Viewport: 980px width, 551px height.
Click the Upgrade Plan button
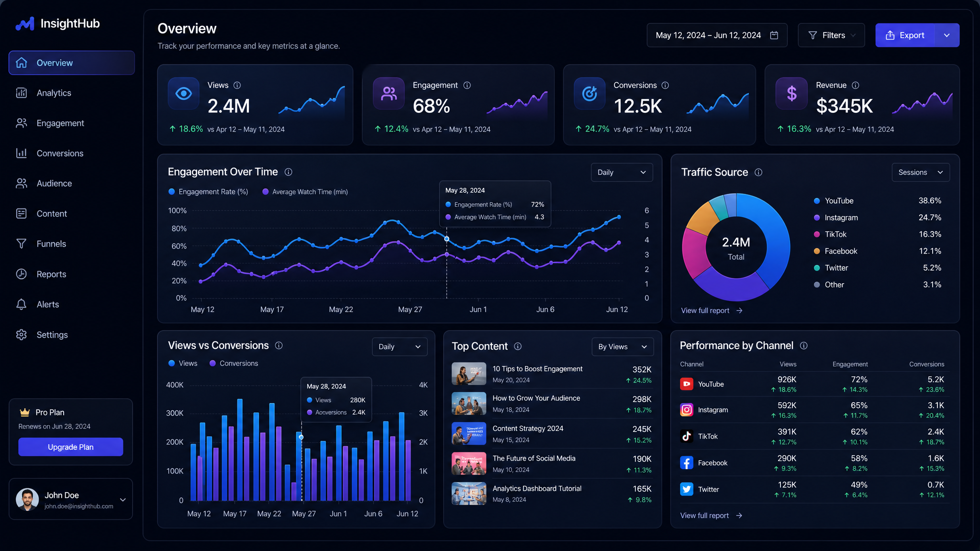[x=71, y=447]
